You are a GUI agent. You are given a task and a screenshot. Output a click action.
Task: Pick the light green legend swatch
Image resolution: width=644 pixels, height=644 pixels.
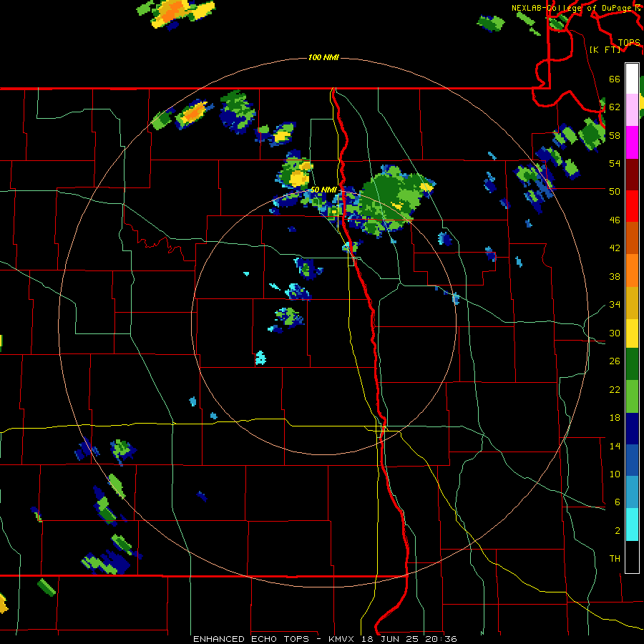(x=632, y=396)
